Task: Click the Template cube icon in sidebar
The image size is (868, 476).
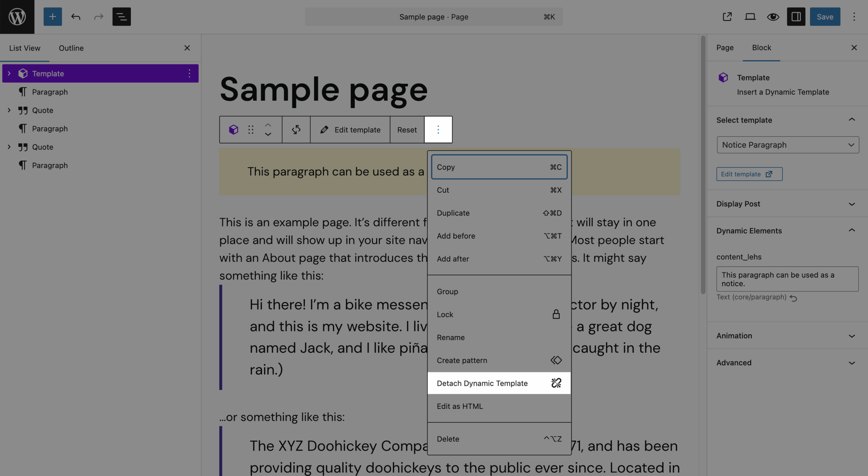Action: point(723,78)
